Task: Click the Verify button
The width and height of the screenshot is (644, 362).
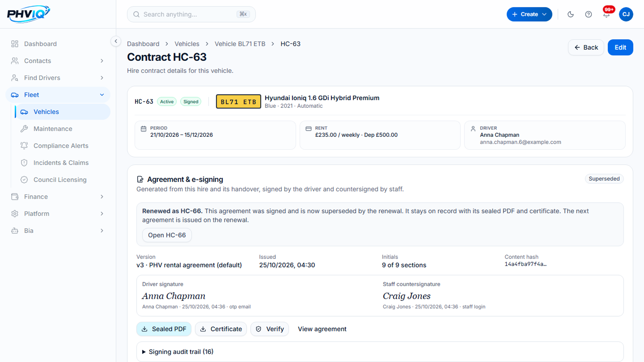Action: coord(270,329)
